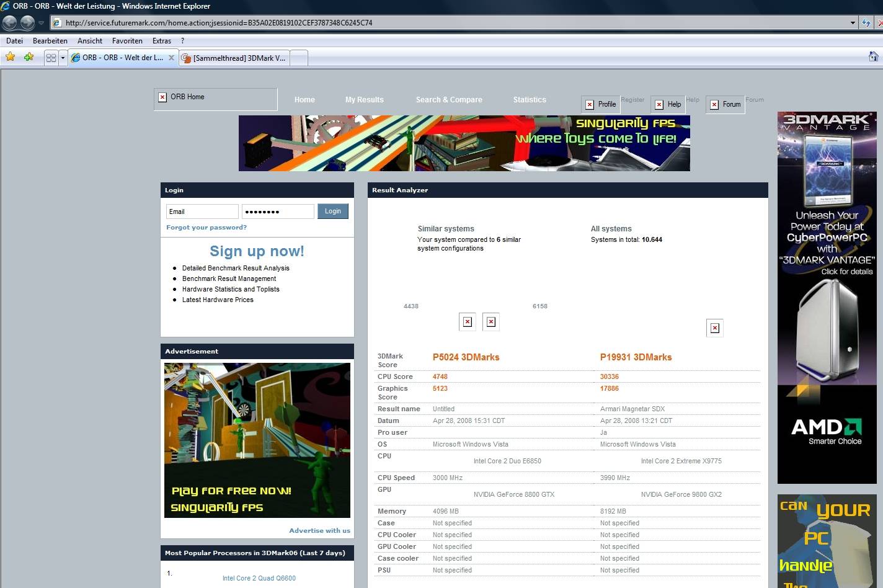Viewport: 883px width, 588px height.
Task: Click the NVIDIA GeForce 8800 GTX text
Action: pos(514,494)
